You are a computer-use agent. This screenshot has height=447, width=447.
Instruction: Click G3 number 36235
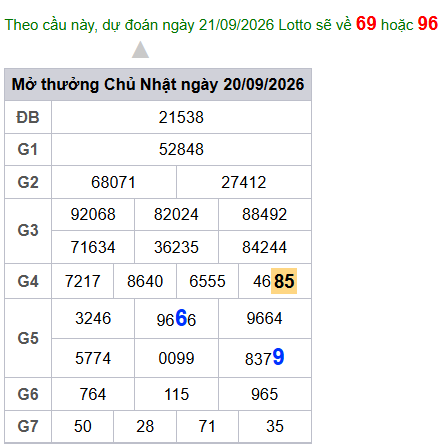pyautogui.click(x=176, y=247)
